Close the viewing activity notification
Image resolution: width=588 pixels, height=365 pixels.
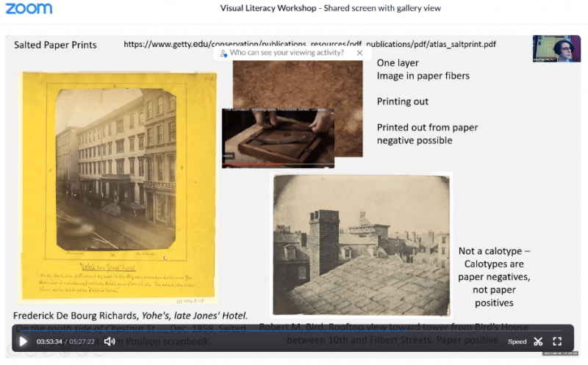(x=359, y=53)
